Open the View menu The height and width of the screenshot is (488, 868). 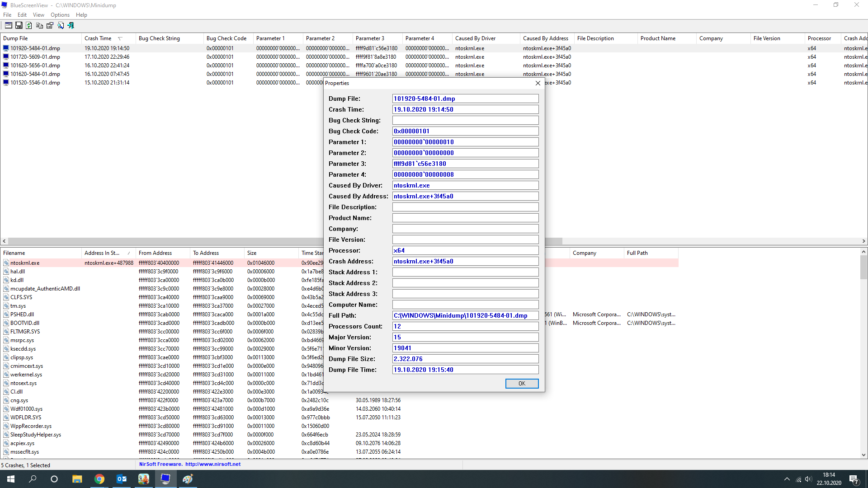[38, 15]
